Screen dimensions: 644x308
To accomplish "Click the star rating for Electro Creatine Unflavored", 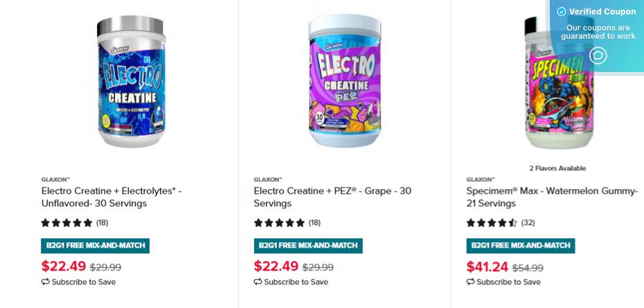I will 66,223.
